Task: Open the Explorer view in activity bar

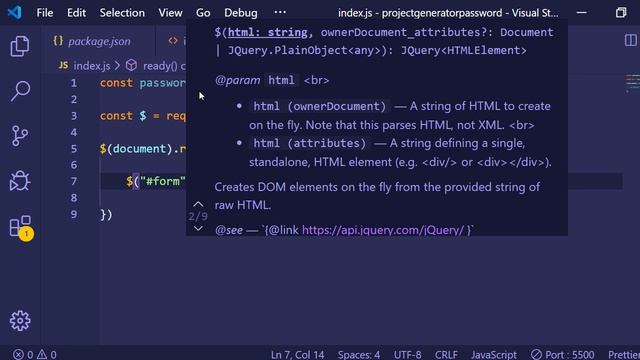Action: [20, 46]
